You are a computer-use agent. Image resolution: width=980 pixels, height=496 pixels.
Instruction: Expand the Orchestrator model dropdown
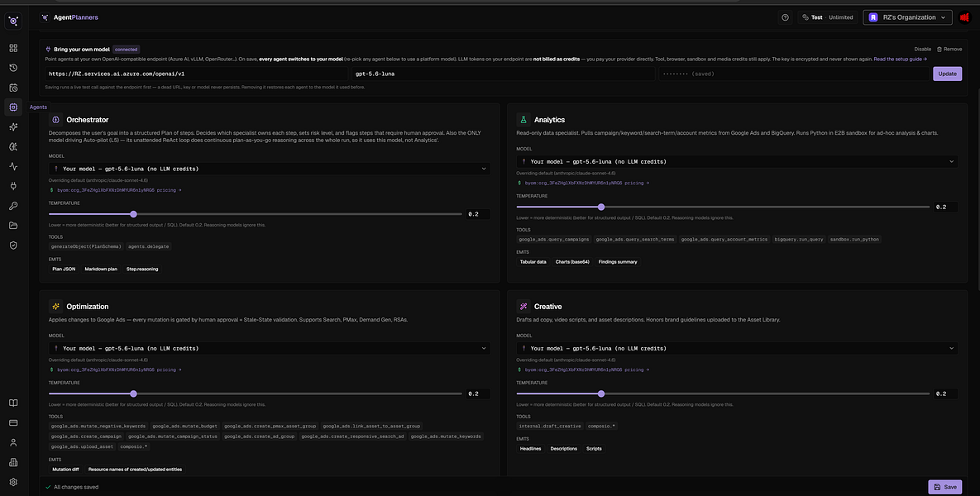pyautogui.click(x=270, y=169)
